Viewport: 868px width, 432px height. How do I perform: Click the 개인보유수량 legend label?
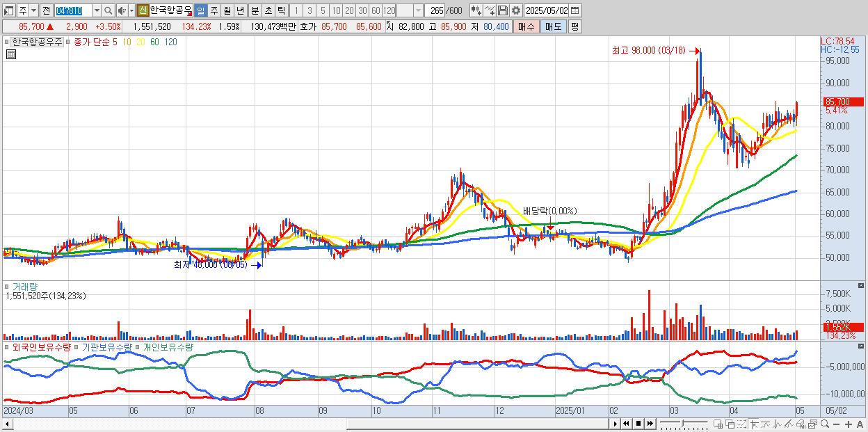tap(168, 346)
